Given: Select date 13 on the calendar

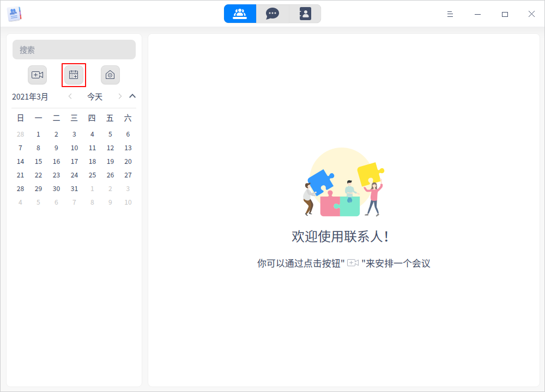Looking at the screenshot, I should [x=128, y=148].
